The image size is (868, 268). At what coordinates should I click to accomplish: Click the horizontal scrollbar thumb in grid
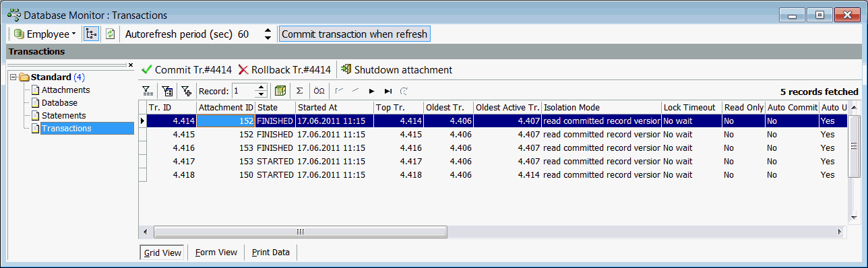(x=300, y=232)
